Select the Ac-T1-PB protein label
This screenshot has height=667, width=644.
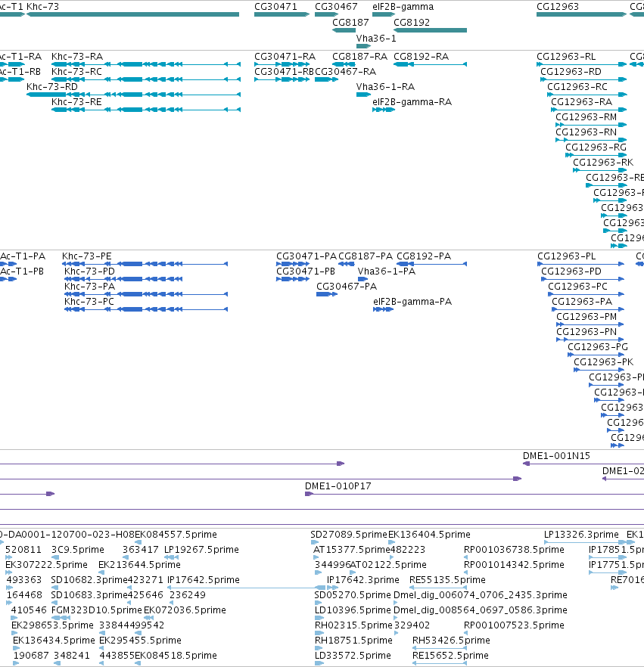(22, 271)
